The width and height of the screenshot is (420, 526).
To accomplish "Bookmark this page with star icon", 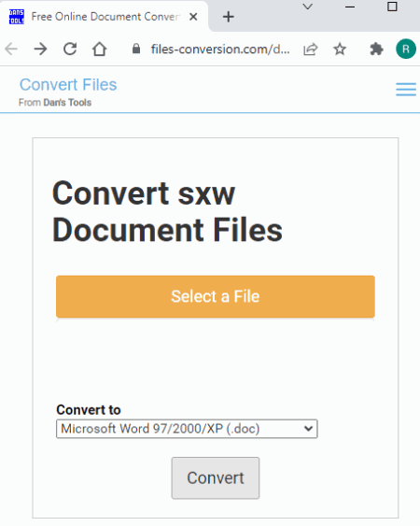I will [x=340, y=50].
